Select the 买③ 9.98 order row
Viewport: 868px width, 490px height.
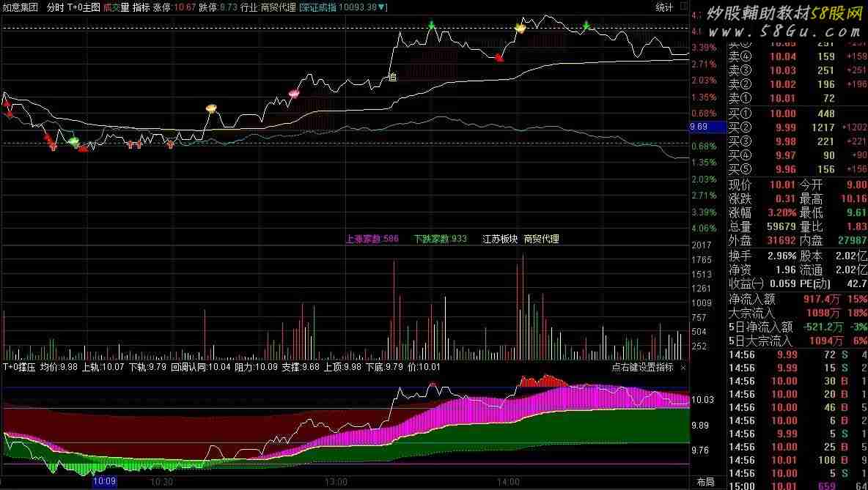tap(797, 141)
